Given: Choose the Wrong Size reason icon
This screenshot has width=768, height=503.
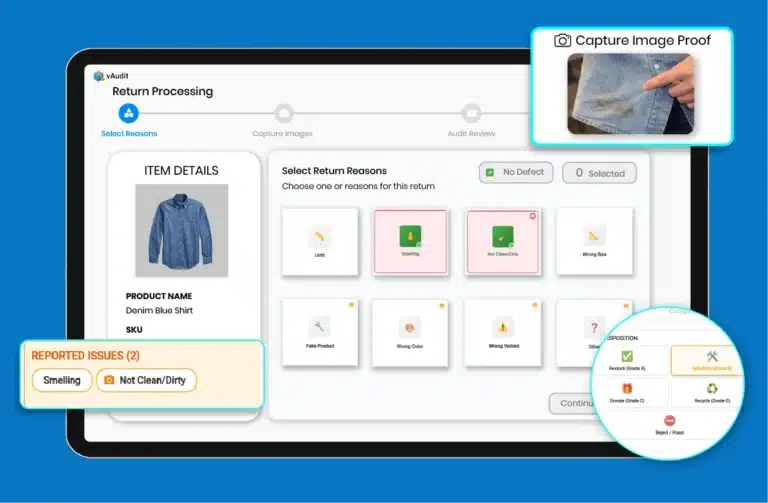Looking at the screenshot, I should 594,237.
